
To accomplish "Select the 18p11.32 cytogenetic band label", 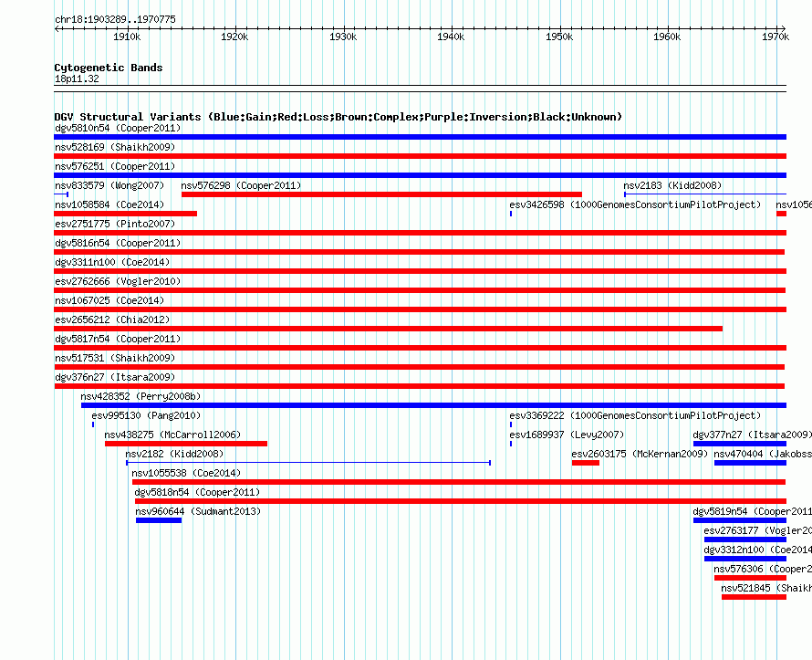I will pyautogui.click(x=77, y=79).
